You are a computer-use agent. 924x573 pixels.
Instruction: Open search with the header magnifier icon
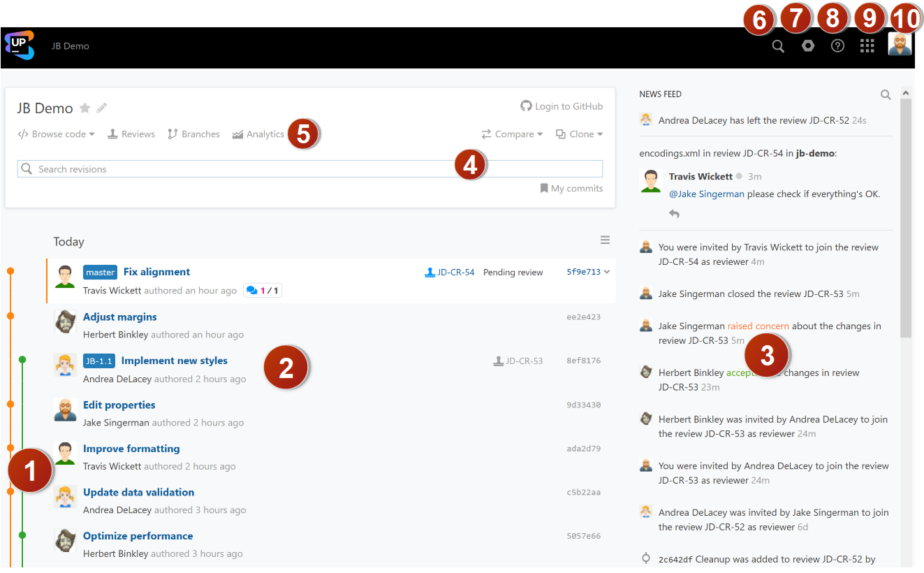(x=778, y=46)
